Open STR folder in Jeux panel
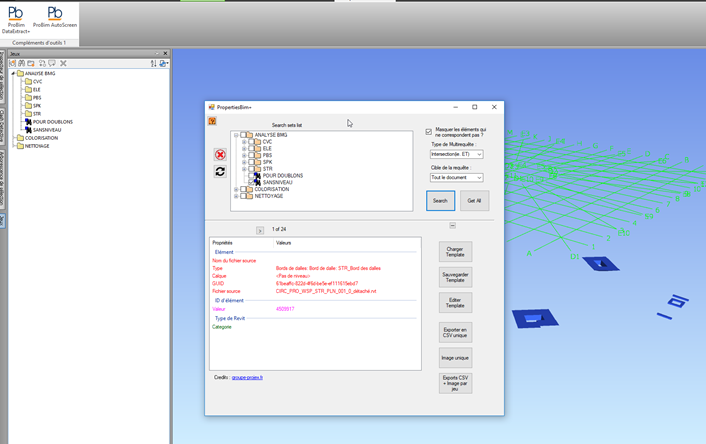 (x=33, y=113)
